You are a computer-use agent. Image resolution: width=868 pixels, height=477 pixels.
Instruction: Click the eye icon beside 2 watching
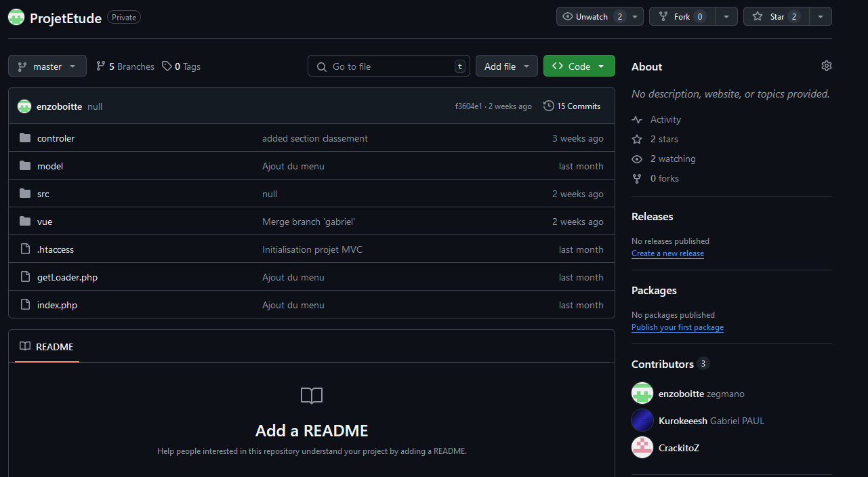tap(637, 159)
